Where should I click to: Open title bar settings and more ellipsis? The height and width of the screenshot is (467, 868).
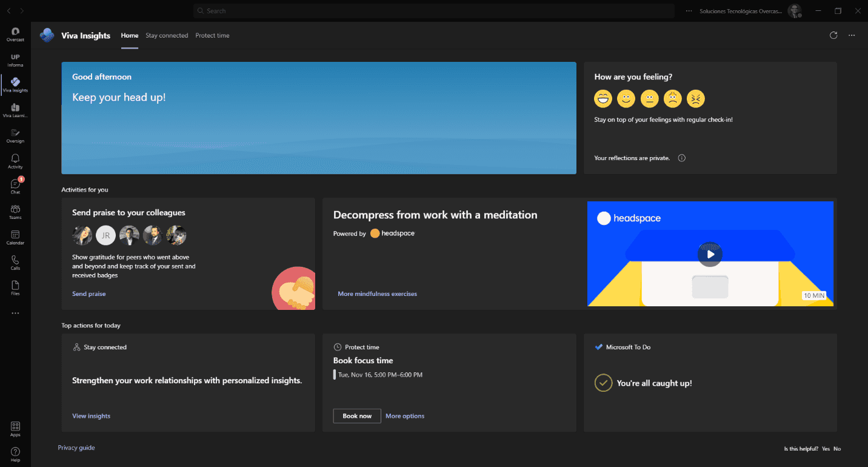(688, 11)
